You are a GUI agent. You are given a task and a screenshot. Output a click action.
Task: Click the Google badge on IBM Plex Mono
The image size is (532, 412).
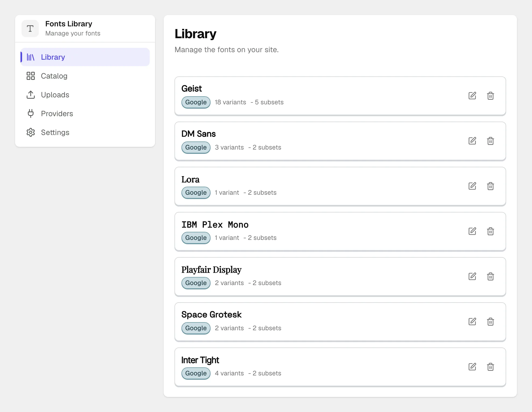click(196, 238)
